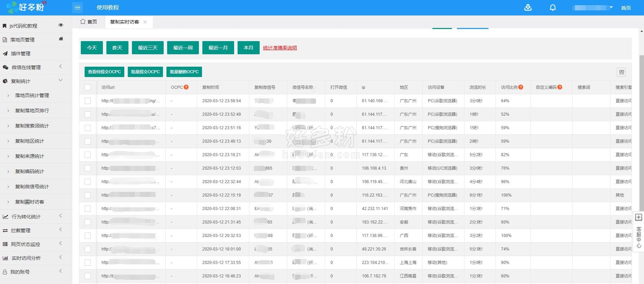
Task: Collapse the 复制统计 menu
Action: point(36,81)
